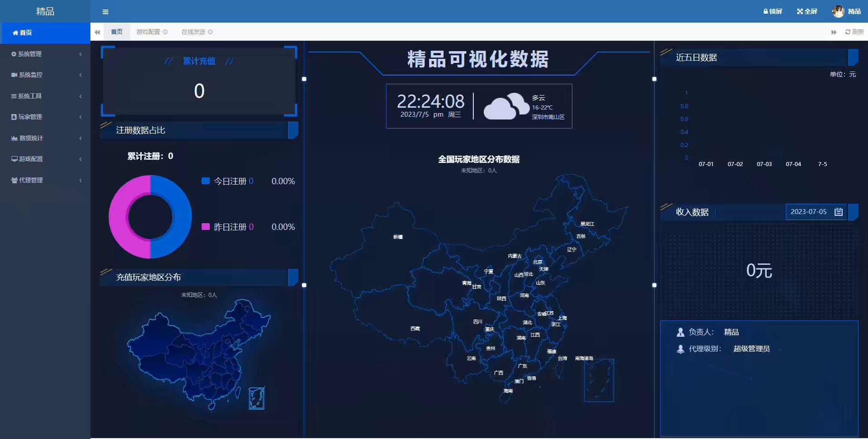Screen dimensions: 868x439
Task: Click the 2023-07-05 date input field
Action: tap(816, 212)
